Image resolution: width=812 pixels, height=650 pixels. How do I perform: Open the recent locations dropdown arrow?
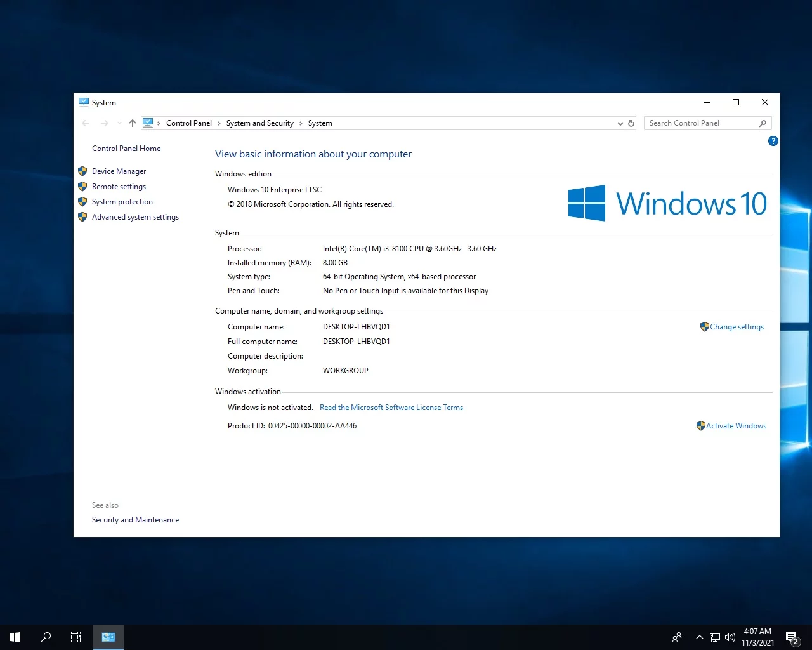119,123
